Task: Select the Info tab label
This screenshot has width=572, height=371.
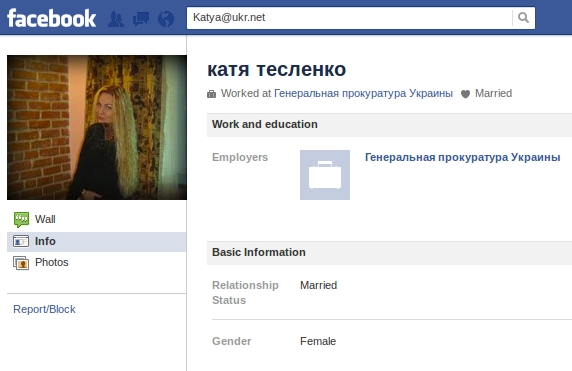Action: (x=45, y=241)
